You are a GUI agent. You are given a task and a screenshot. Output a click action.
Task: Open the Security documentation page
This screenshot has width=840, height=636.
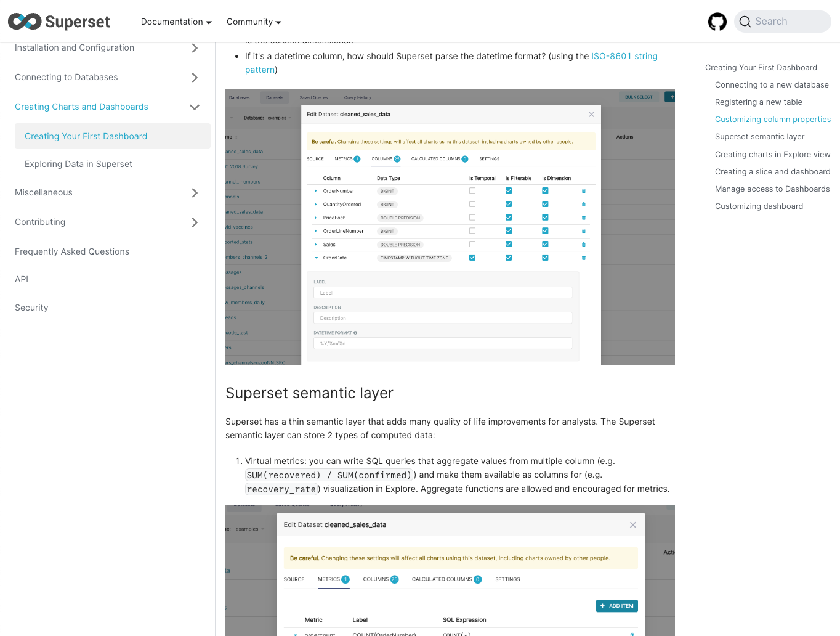pos(31,308)
